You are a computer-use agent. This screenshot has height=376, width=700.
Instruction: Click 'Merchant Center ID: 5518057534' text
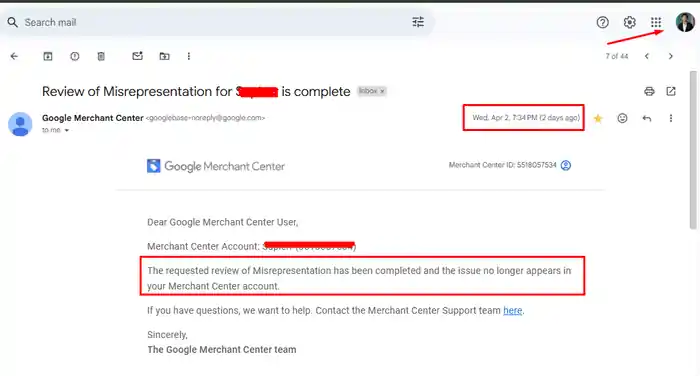502,165
